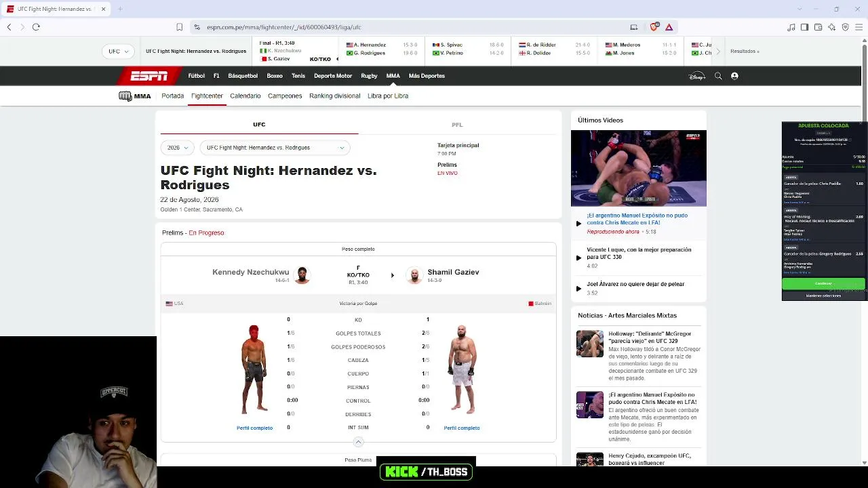
Task: Reload the page with the refresh icon
Action: 36,27
